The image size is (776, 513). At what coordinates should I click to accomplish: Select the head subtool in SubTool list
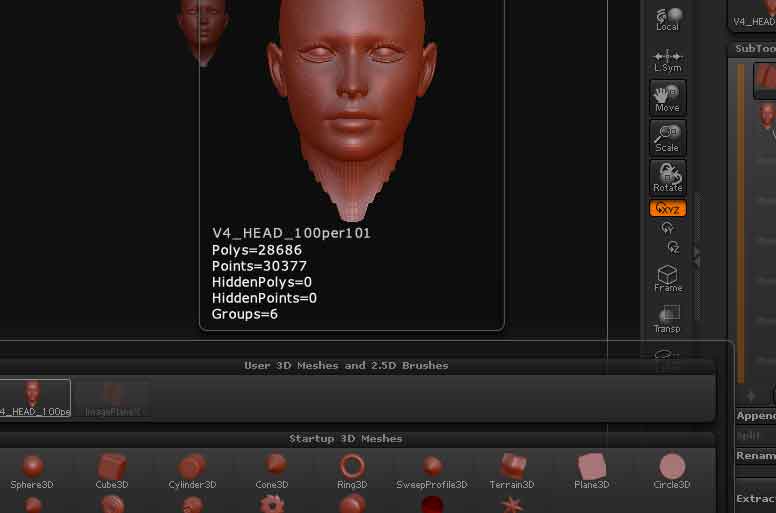coord(766,116)
